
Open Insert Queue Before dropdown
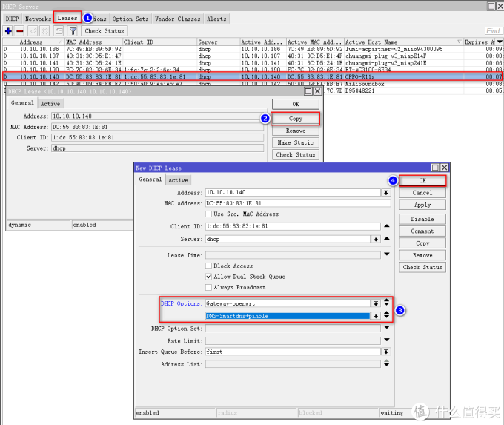pyautogui.click(x=386, y=352)
